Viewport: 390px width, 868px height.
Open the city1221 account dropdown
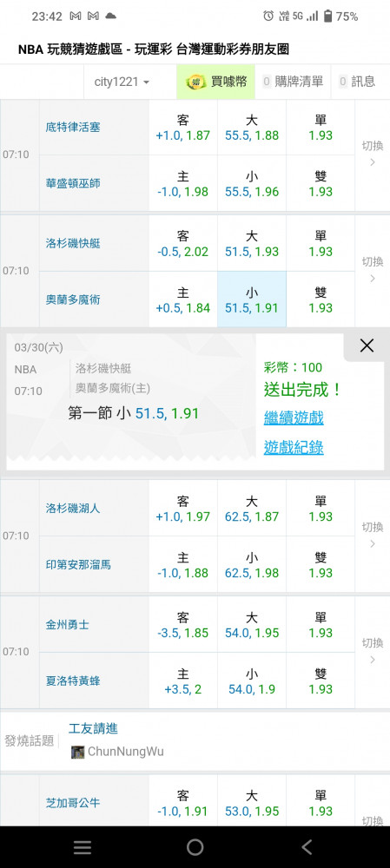pos(122,82)
